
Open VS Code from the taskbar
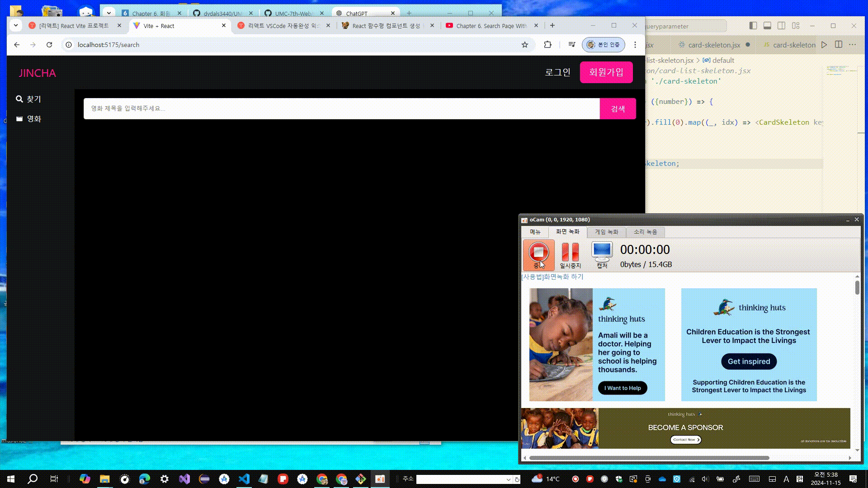pyautogui.click(x=244, y=479)
